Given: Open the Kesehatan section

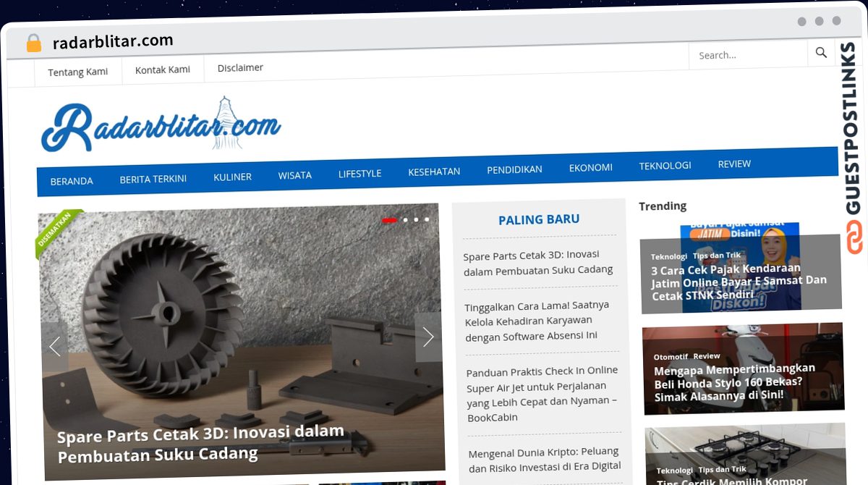Looking at the screenshot, I should pos(434,172).
